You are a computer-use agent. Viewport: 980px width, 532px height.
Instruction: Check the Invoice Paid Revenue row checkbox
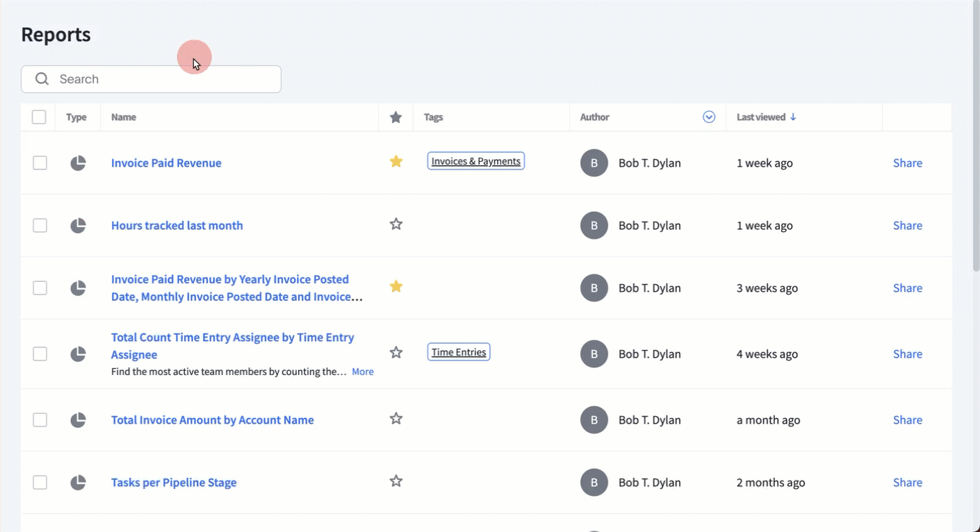click(x=40, y=163)
